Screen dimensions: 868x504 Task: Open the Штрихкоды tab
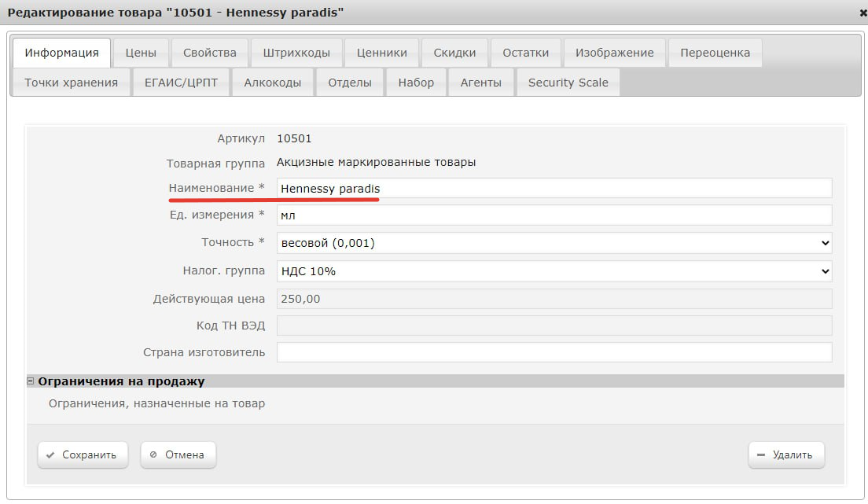coord(296,53)
